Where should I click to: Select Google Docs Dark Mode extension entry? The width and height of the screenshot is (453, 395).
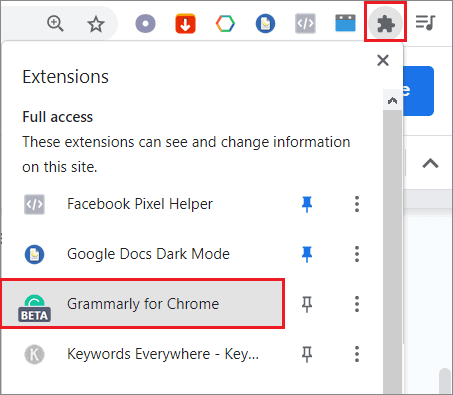[143, 254]
